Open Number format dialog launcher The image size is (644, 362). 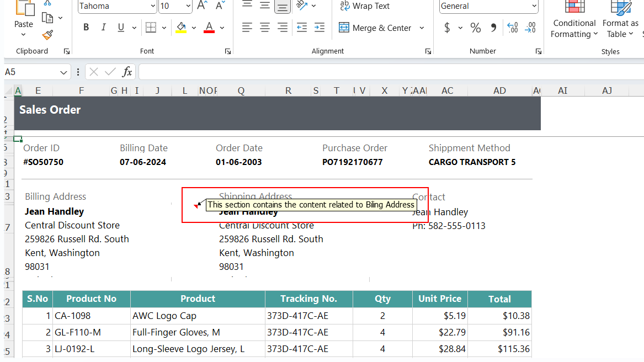[x=538, y=51]
